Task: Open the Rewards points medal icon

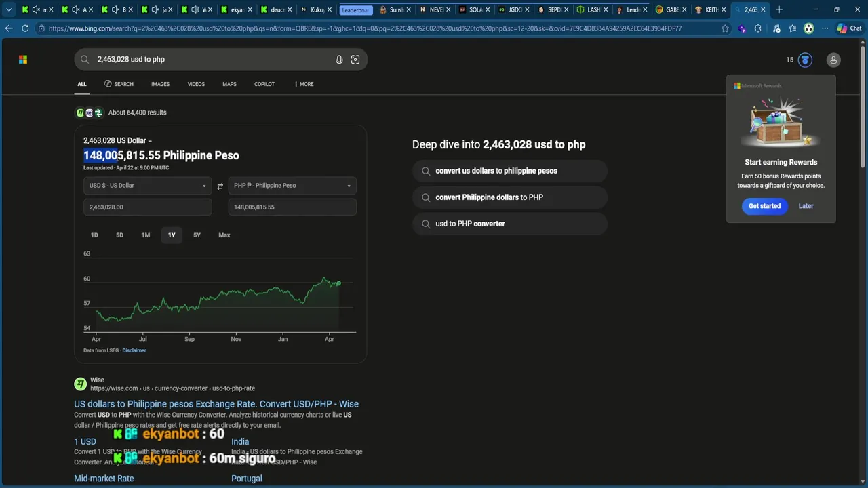Action: 805,60
